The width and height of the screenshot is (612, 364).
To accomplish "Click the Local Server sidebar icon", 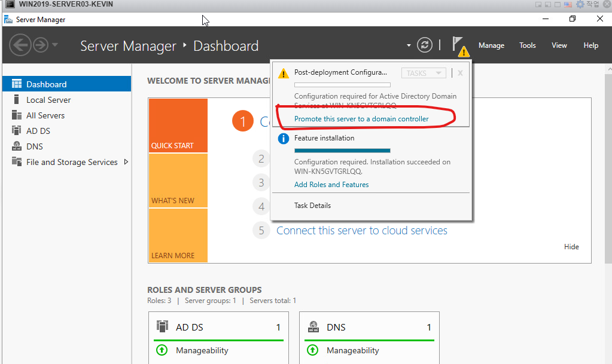I will tap(16, 99).
